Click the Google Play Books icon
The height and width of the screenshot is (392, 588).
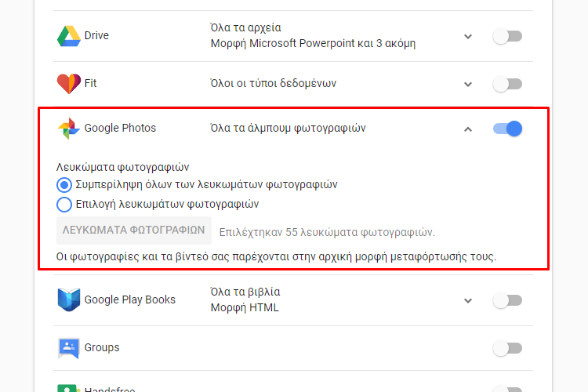pos(69,299)
